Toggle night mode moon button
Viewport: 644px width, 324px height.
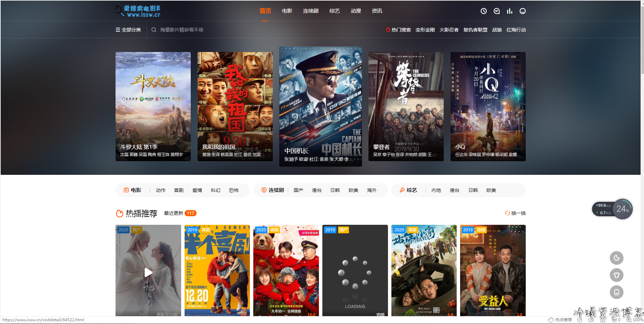(x=616, y=258)
